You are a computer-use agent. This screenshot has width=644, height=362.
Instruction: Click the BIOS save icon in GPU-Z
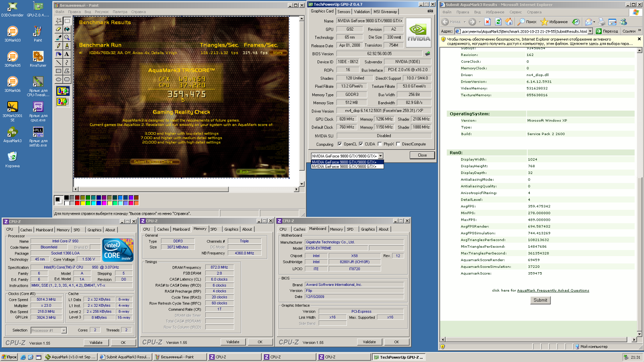click(427, 54)
